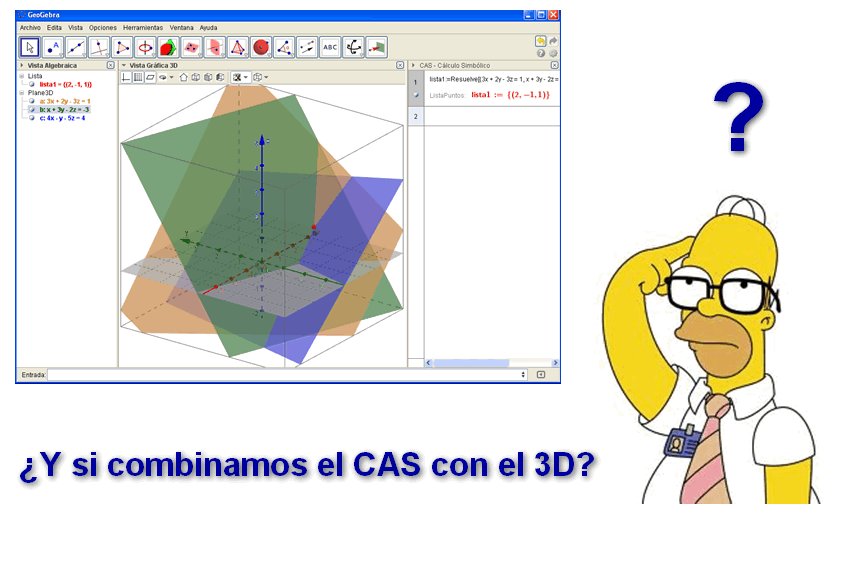
Task: Select the ABC text tool
Action: click(x=330, y=48)
